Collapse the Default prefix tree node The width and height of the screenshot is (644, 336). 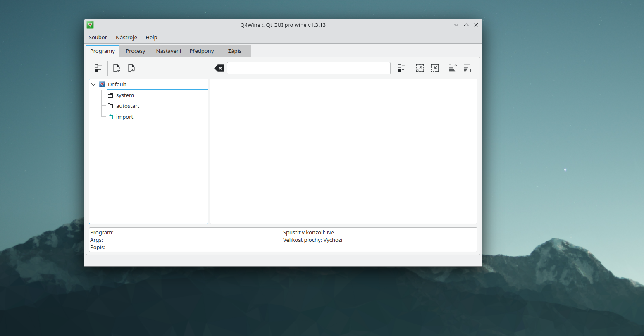pyautogui.click(x=94, y=84)
